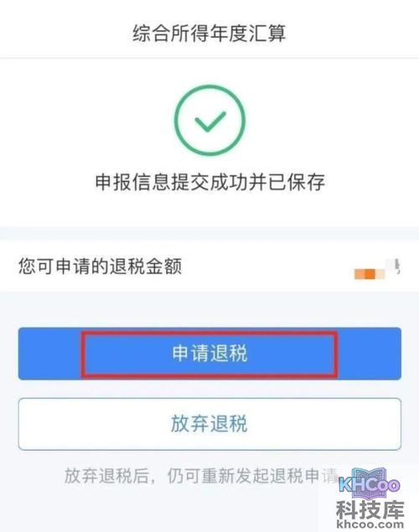Click the 退税 refund amount row
419x532 pixels.
[209, 266]
